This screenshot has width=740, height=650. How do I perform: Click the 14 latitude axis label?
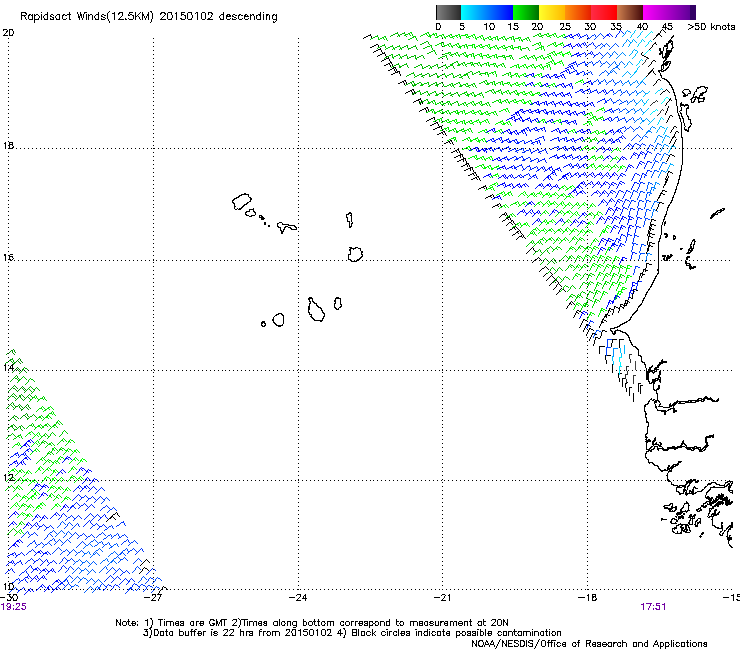coord(8,367)
